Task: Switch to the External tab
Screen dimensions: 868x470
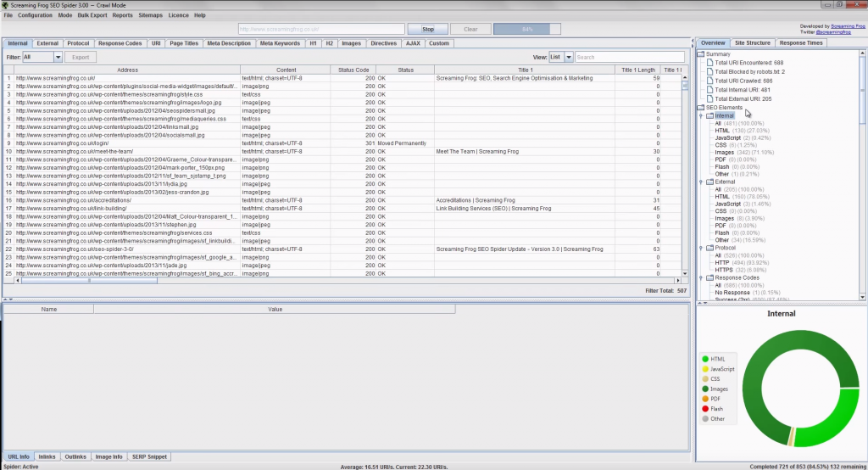Action: tap(47, 43)
